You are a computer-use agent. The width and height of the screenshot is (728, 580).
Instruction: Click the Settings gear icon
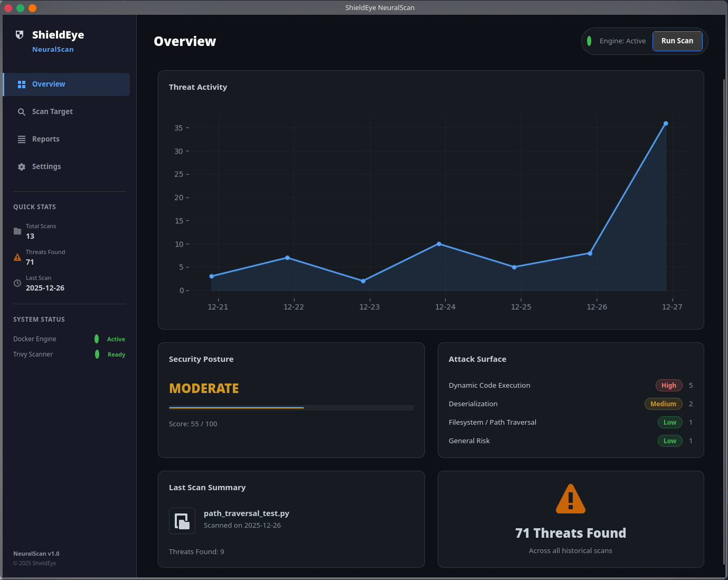tap(22, 167)
